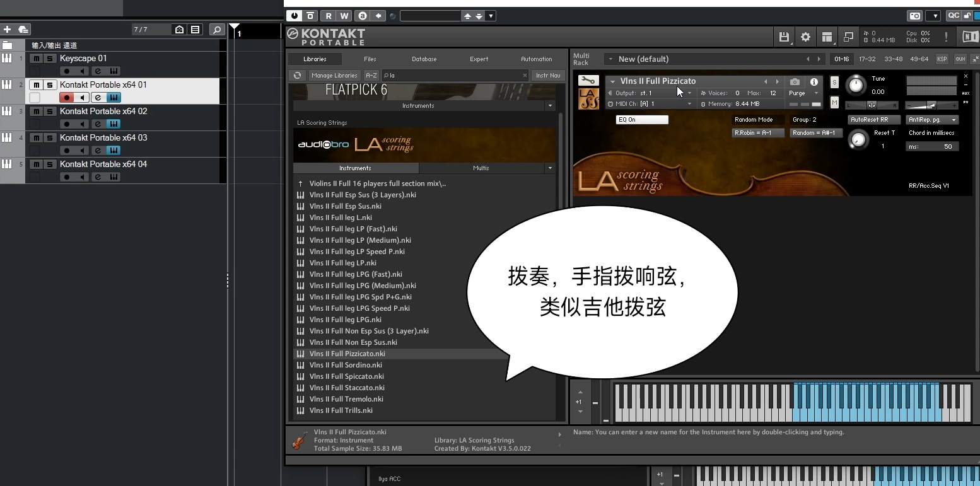Image resolution: width=980 pixels, height=486 pixels.
Task: Open instrument name dropdown for Vlns II Pizzicato
Action: click(612, 82)
